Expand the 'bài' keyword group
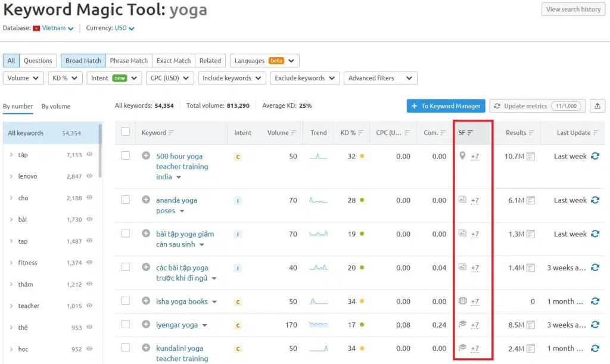The height and width of the screenshot is (364, 610). point(11,219)
